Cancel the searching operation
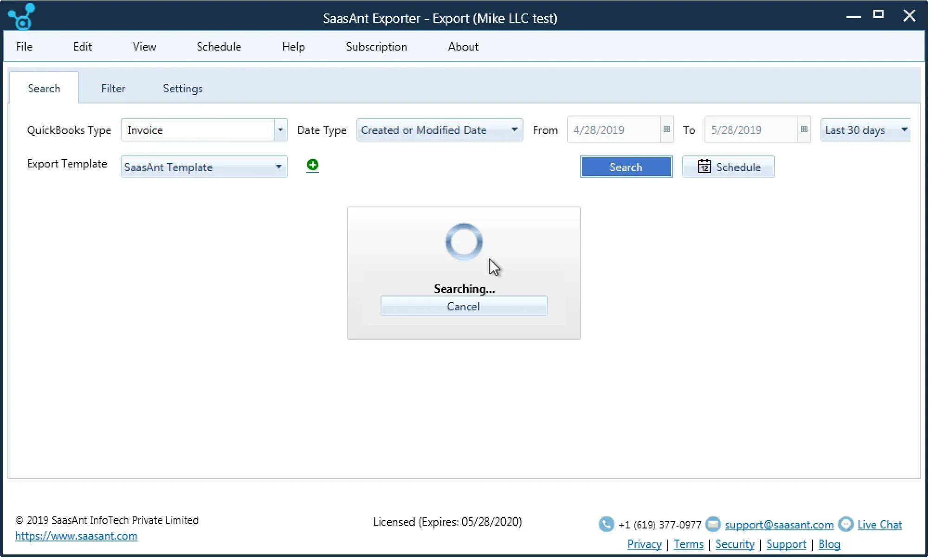The height and width of the screenshot is (560, 930). (x=464, y=306)
